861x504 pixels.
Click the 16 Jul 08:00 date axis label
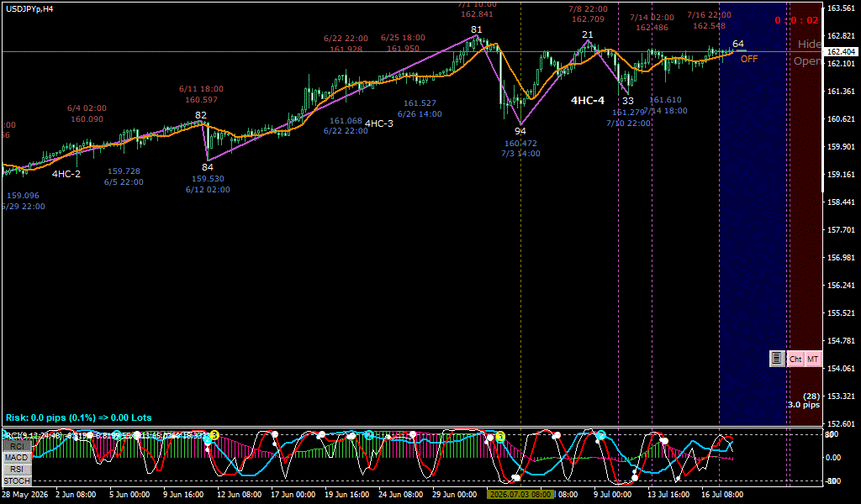click(724, 494)
